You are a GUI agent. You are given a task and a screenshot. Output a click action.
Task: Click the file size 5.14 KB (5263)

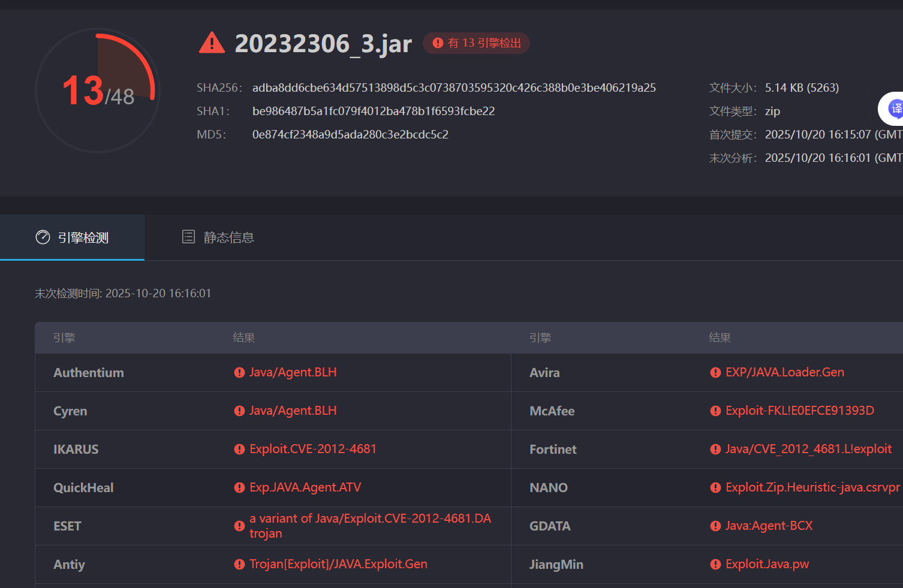(802, 88)
